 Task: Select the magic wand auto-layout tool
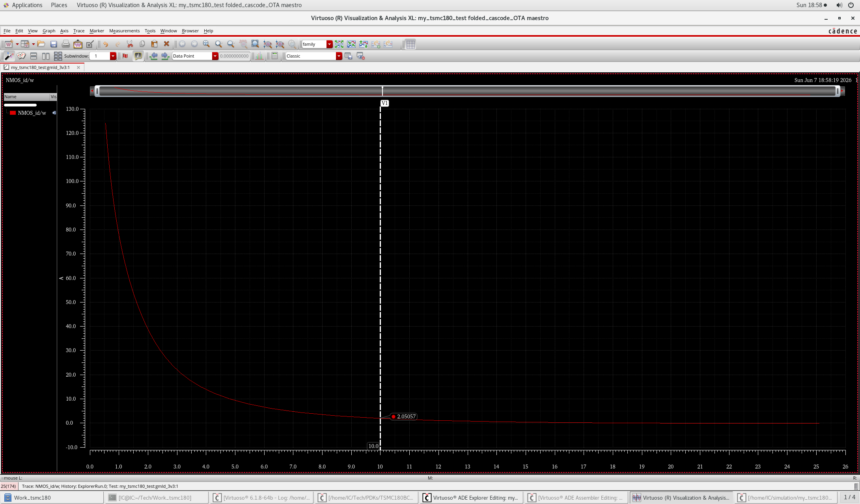pyautogui.click(x=9, y=56)
